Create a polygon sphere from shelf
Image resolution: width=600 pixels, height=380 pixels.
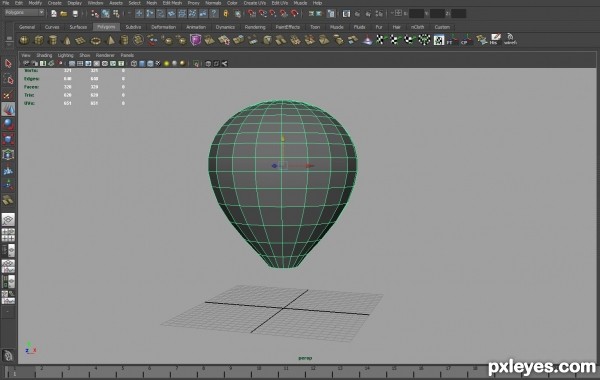tap(24, 40)
